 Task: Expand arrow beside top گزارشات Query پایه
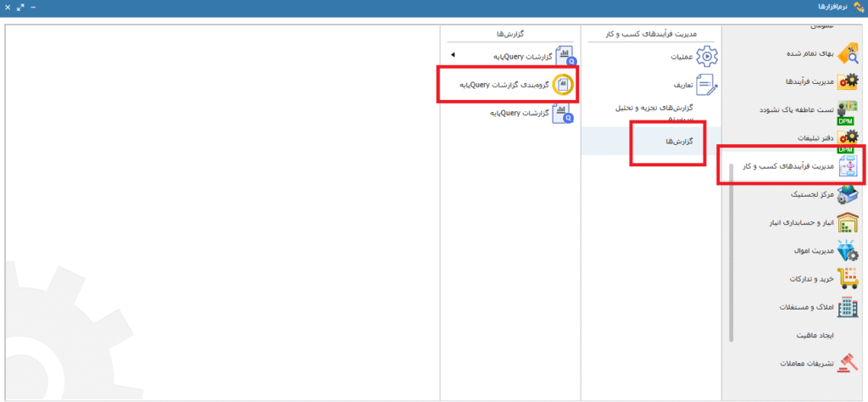(453, 56)
